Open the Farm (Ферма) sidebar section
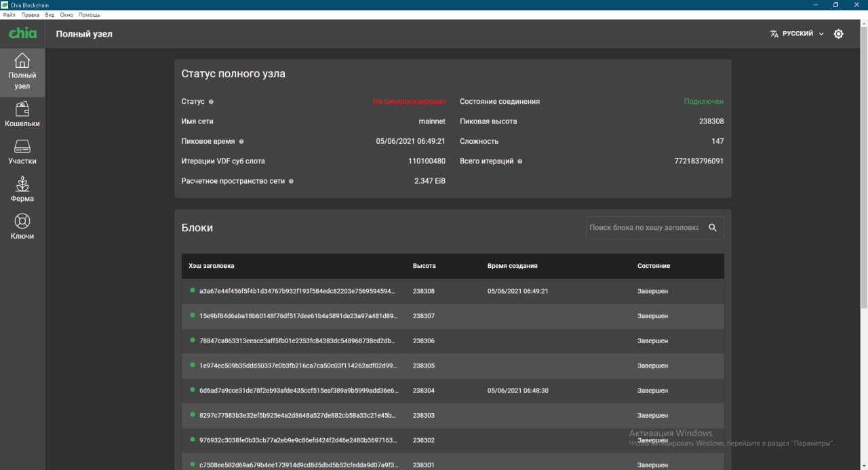 pos(22,190)
